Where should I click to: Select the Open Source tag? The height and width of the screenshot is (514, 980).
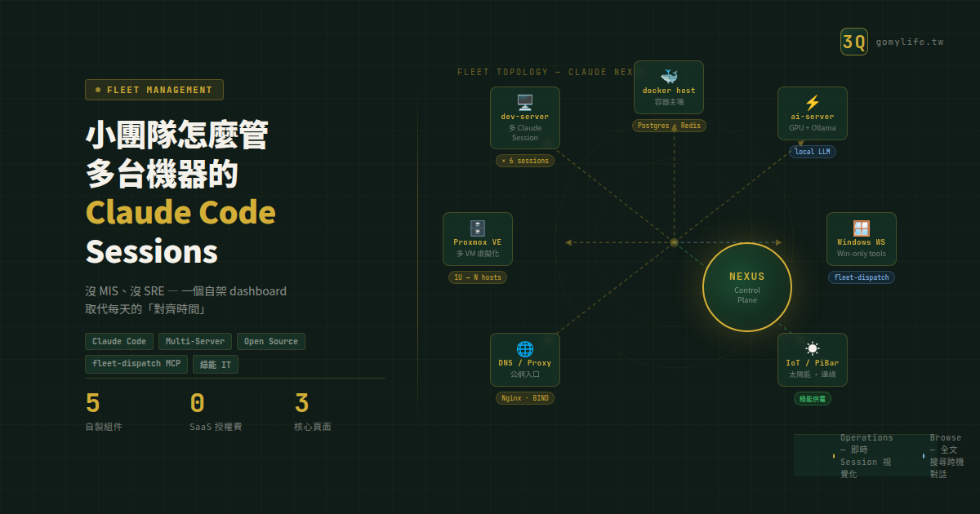point(271,341)
